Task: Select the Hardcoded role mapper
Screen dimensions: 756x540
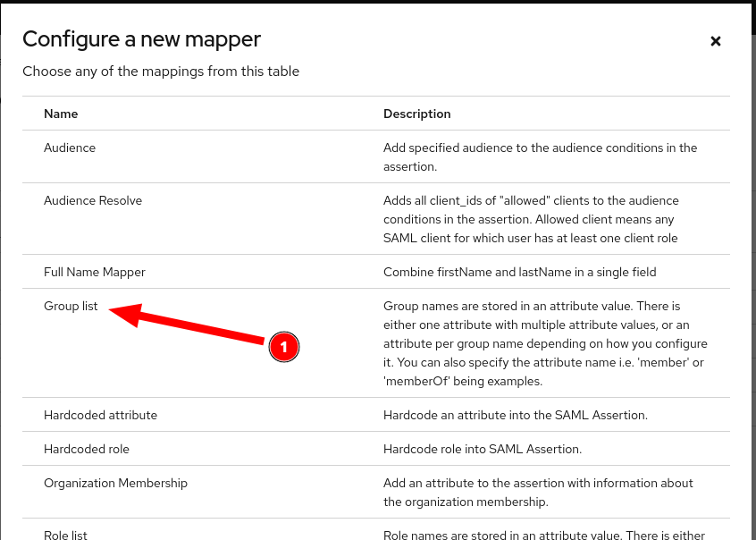Action: pos(87,449)
